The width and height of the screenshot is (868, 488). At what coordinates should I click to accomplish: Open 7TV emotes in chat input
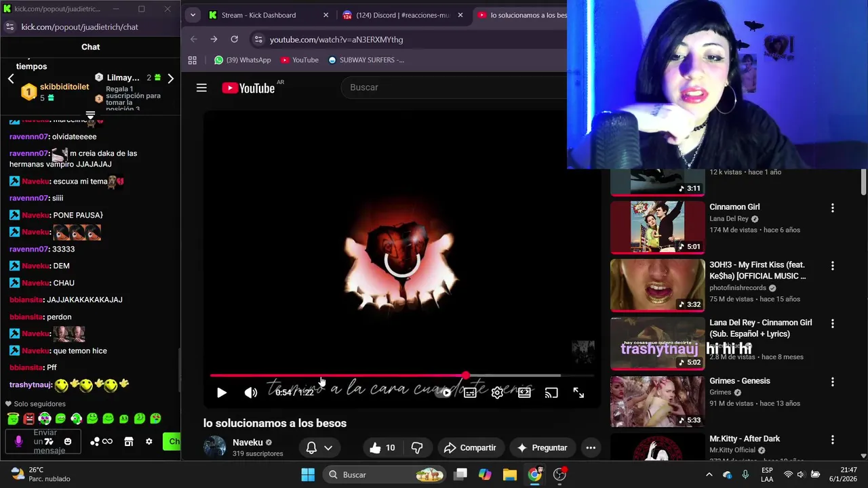coord(49,441)
